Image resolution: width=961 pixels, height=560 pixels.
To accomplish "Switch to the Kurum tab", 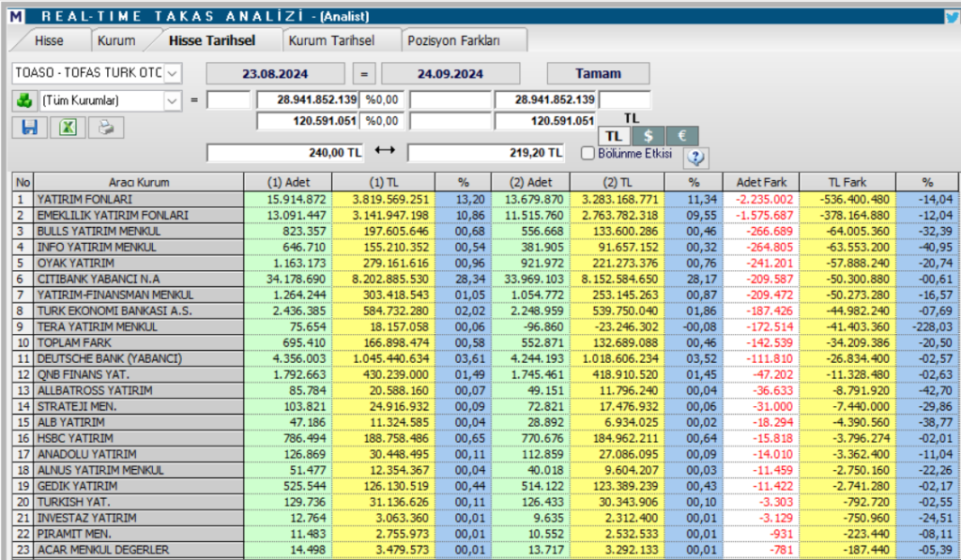I will [116, 41].
